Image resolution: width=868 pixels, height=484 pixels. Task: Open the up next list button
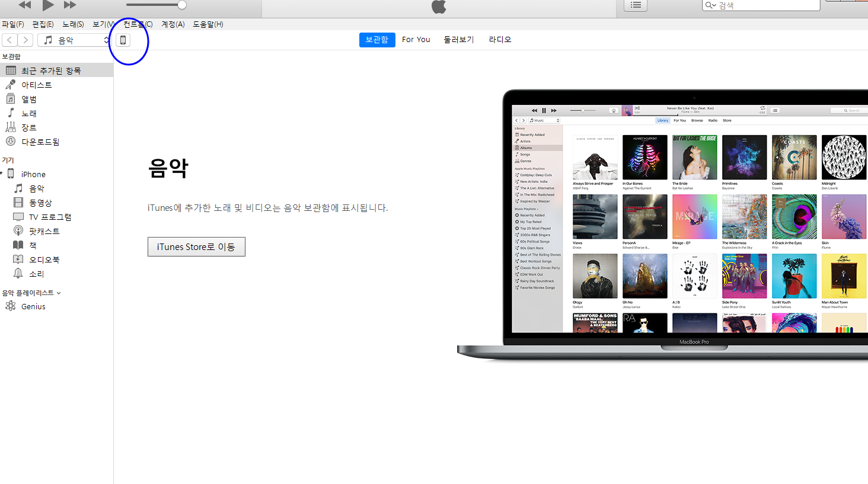636,5
